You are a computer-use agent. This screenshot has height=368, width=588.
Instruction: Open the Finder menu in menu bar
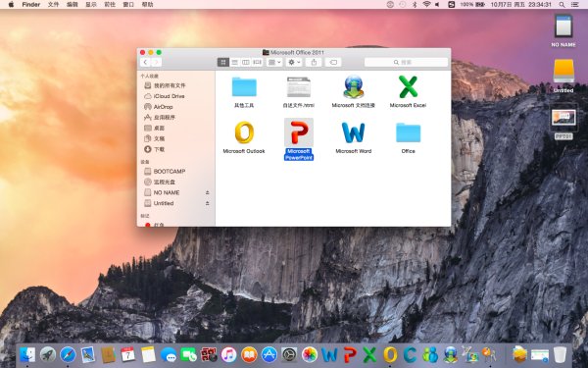tap(31, 5)
